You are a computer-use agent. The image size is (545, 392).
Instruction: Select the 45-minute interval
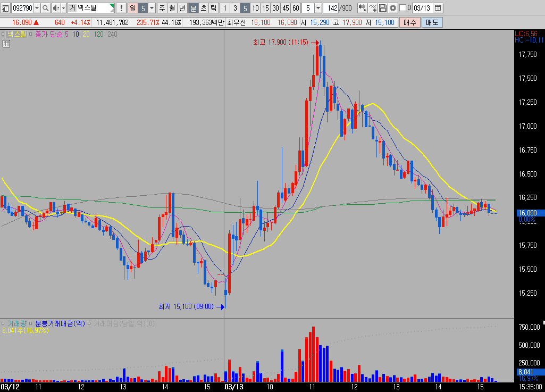pos(286,7)
